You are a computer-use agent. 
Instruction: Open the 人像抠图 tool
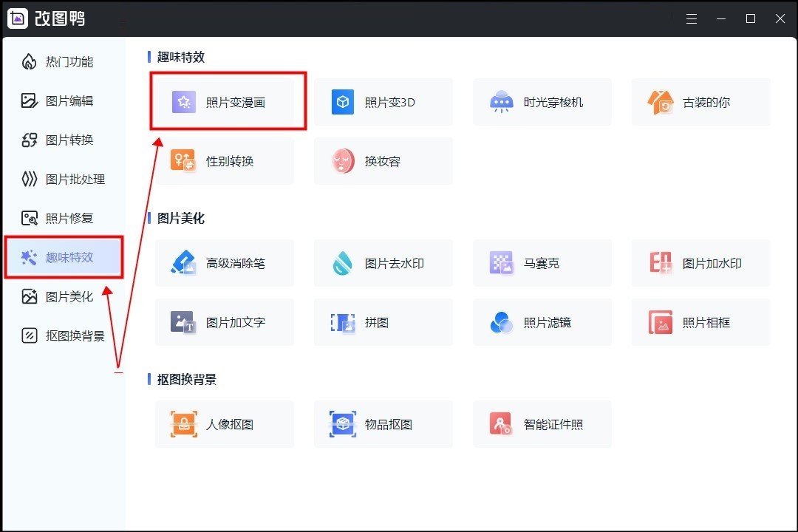pos(224,424)
